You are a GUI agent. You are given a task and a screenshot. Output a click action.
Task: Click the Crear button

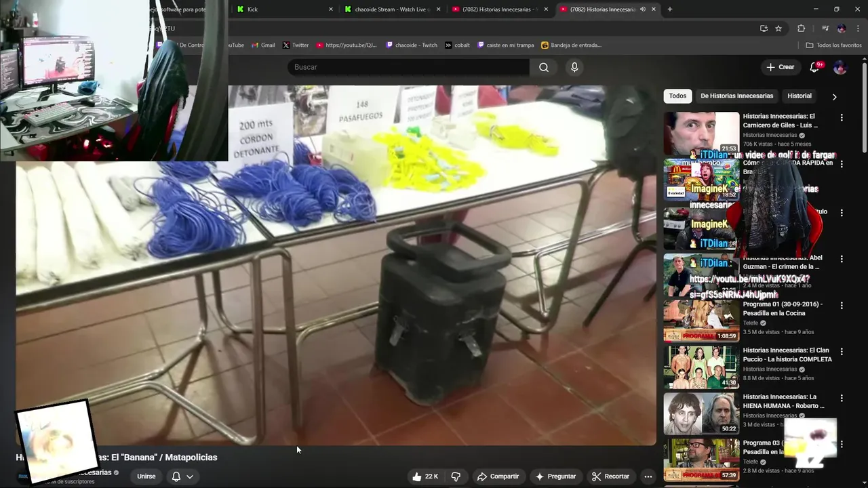tap(780, 67)
